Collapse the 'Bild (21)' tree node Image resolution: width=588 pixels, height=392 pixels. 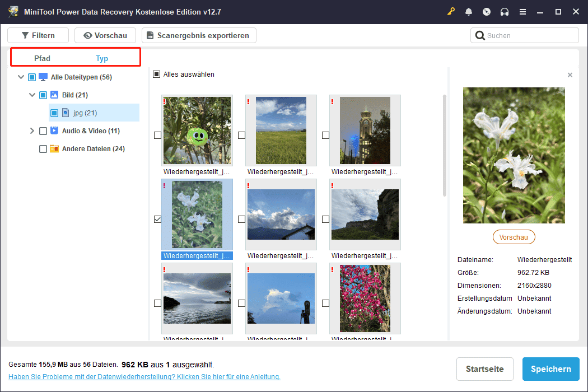32,95
